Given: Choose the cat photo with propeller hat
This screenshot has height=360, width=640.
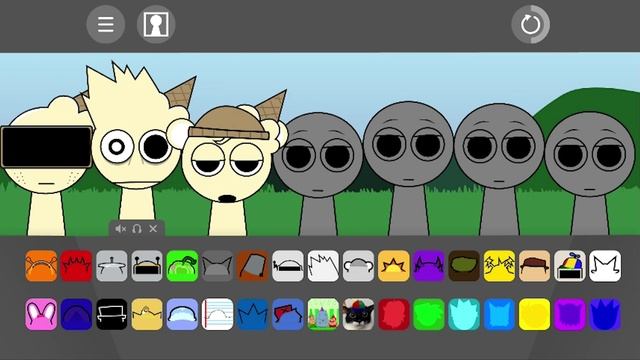Looking at the screenshot, I should (x=358, y=314).
